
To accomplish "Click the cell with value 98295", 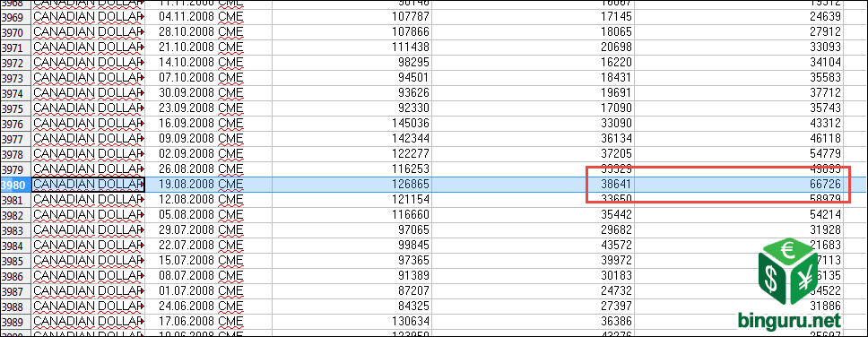I will click(x=352, y=63).
